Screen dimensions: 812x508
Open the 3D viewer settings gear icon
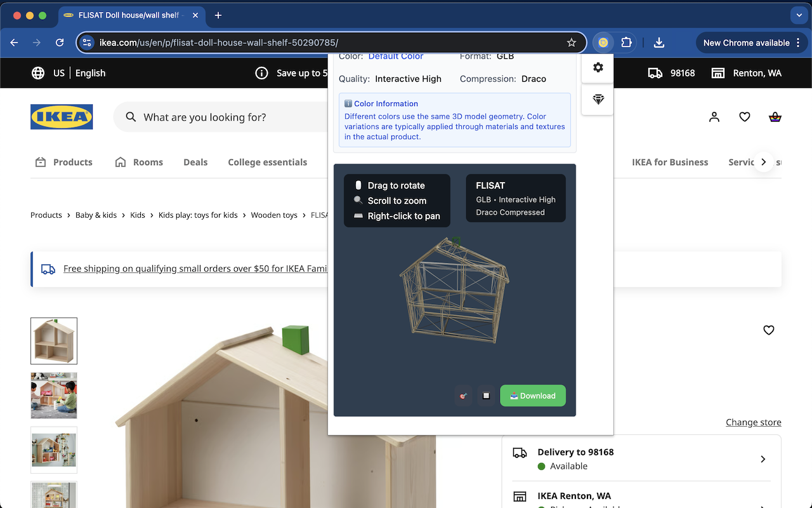[x=597, y=67]
